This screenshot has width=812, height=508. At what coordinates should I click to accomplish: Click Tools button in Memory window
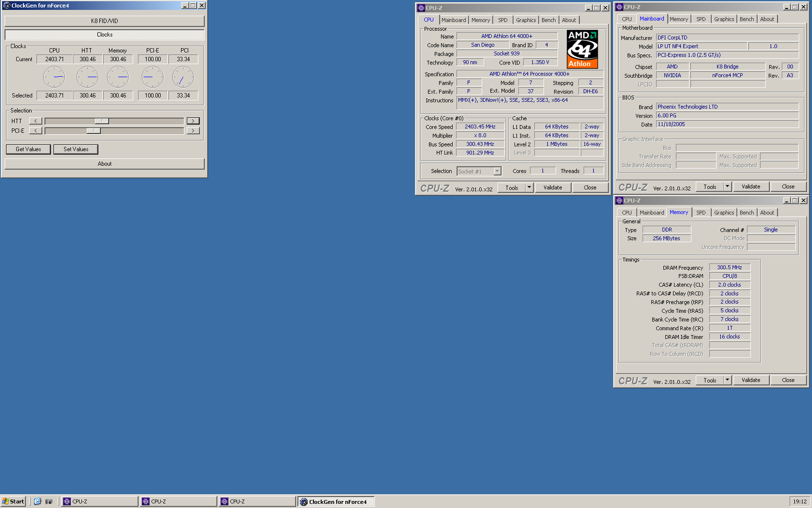point(710,380)
